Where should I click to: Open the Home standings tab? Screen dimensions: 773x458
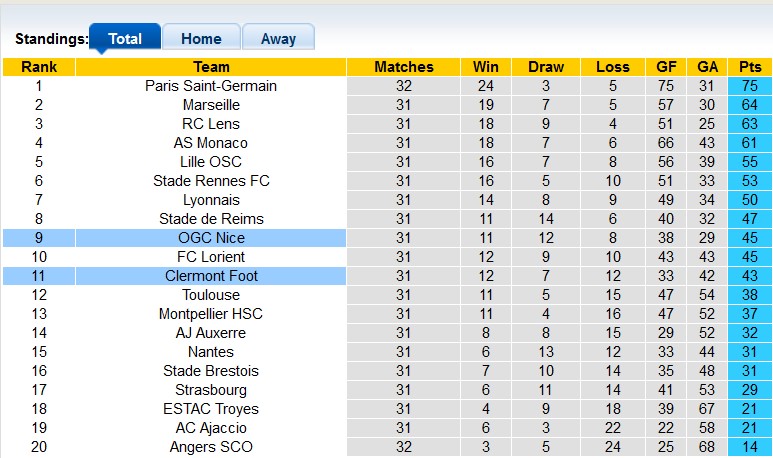click(201, 39)
